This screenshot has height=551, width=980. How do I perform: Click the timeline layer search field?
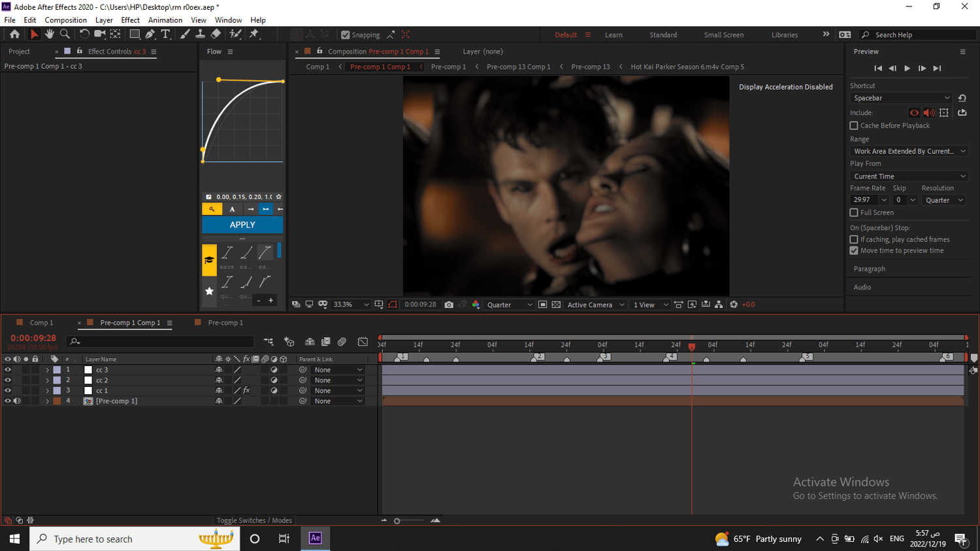(x=159, y=341)
